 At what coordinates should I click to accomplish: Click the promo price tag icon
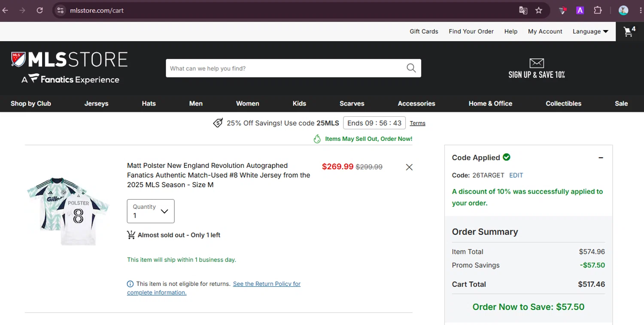(x=218, y=123)
